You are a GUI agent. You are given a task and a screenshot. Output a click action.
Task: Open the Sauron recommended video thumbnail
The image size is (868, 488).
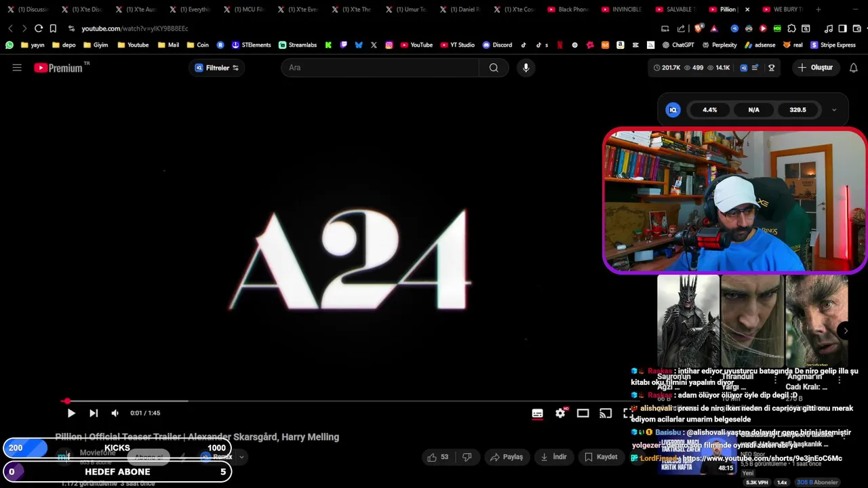click(688, 320)
